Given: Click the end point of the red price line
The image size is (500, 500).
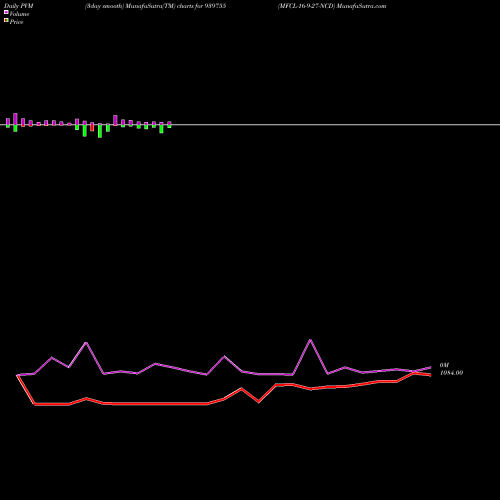Looking at the screenshot, I should [430, 375].
